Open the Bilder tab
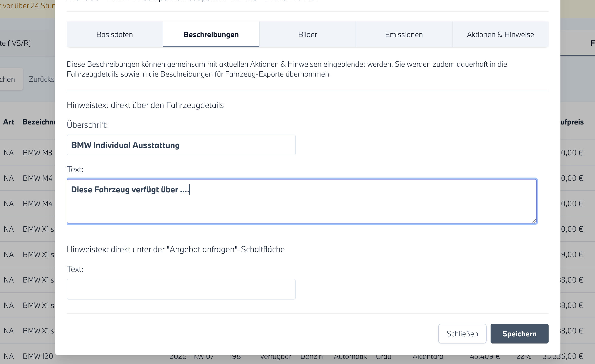The width and height of the screenshot is (595, 364). 307,34
